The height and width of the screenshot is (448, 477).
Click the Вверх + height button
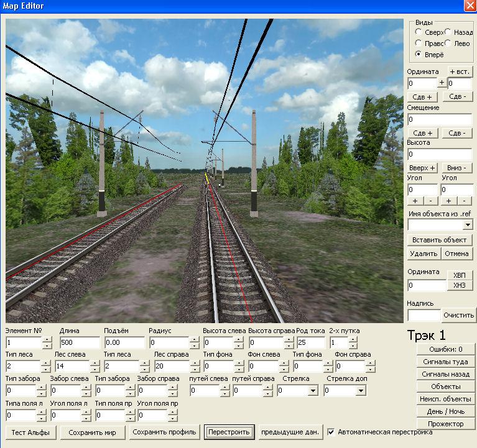coord(423,168)
